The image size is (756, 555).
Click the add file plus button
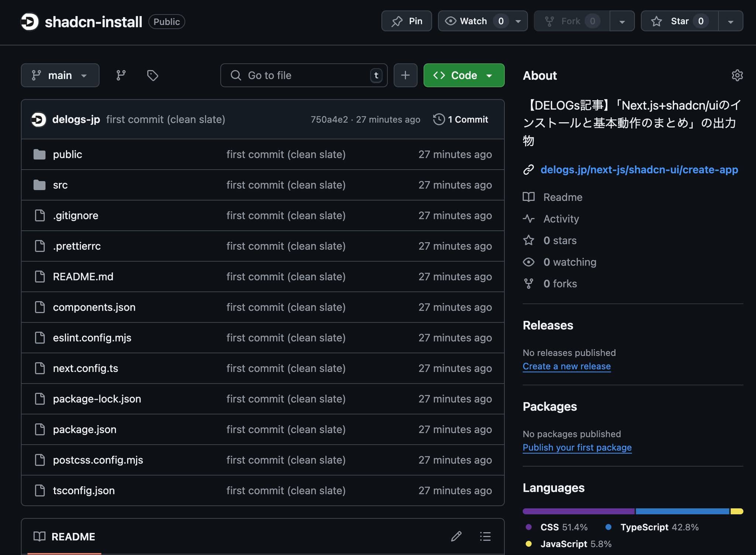(405, 75)
